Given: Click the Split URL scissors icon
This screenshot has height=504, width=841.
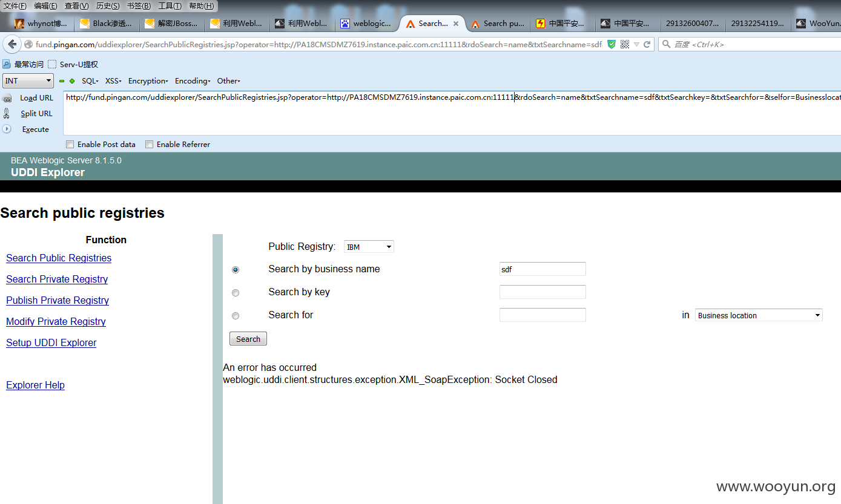Looking at the screenshot, I should pyautogui.click(x=7, y=113).
